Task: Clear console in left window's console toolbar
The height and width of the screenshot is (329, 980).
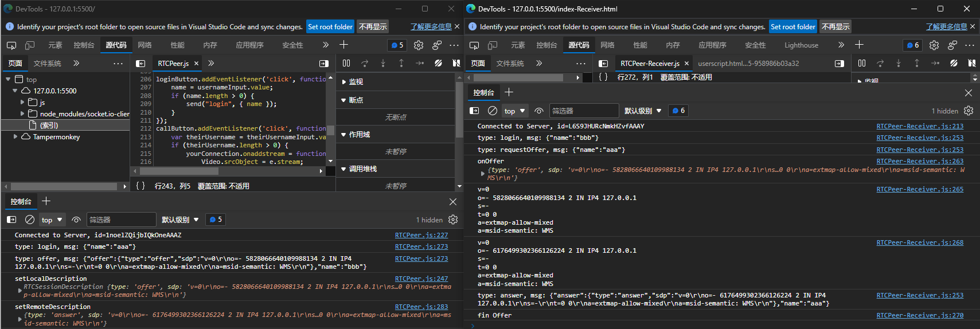Action: (x=30, y=220)
